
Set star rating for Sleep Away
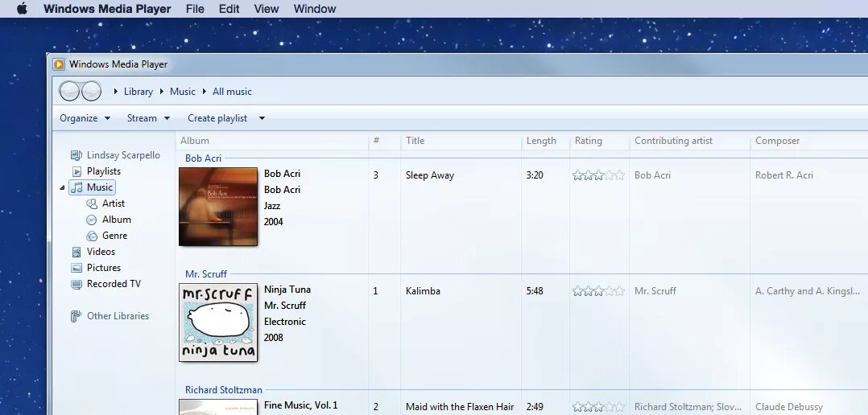pyautogui.click(x=598, y=175)
